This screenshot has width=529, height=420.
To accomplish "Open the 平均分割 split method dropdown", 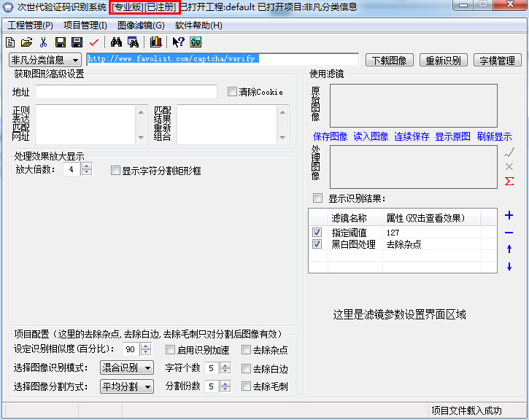I will point(127,386).
